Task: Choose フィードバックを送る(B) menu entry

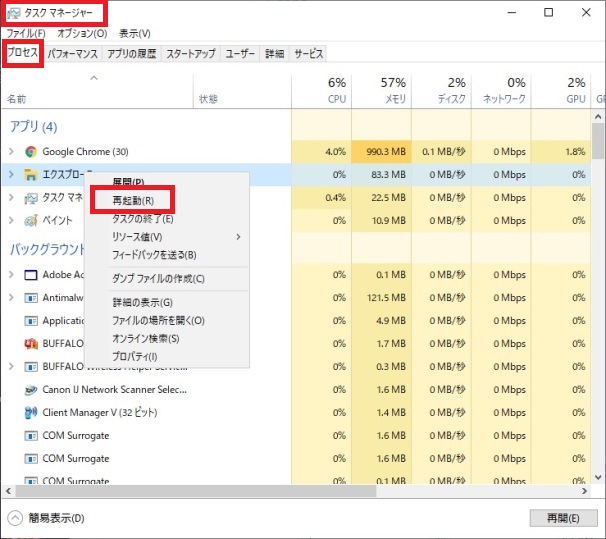Action: [x=154, y=255]
